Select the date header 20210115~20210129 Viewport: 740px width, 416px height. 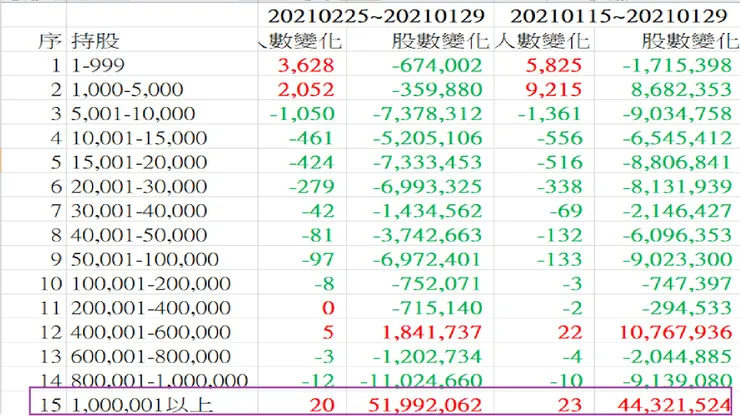[618, 17]
